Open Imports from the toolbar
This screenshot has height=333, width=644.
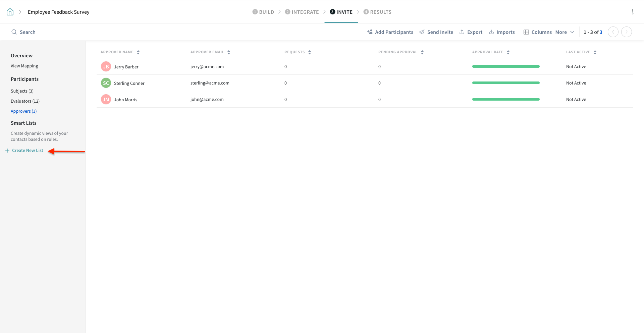click(x=502, y=32)
